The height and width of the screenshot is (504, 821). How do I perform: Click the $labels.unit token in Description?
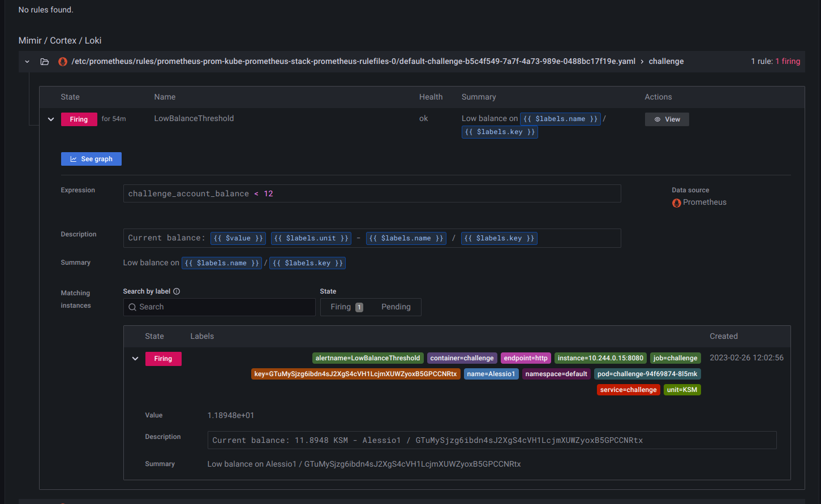point(311,238)
